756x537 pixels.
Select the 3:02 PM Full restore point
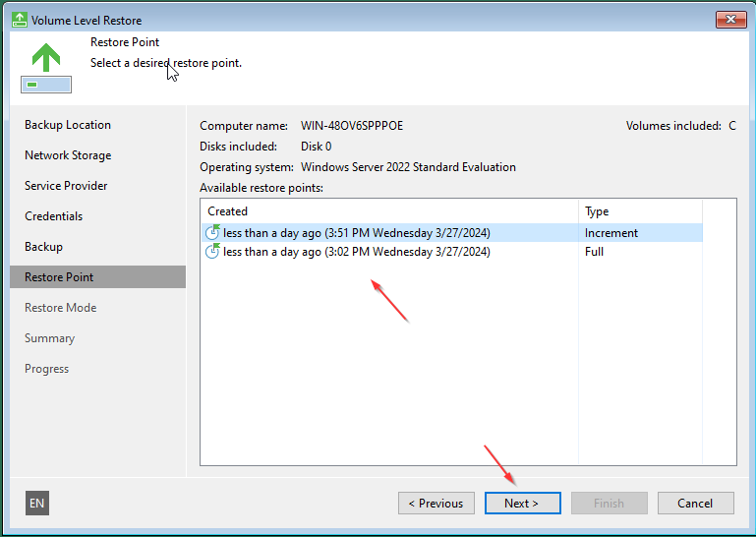[x=452, y=252]
